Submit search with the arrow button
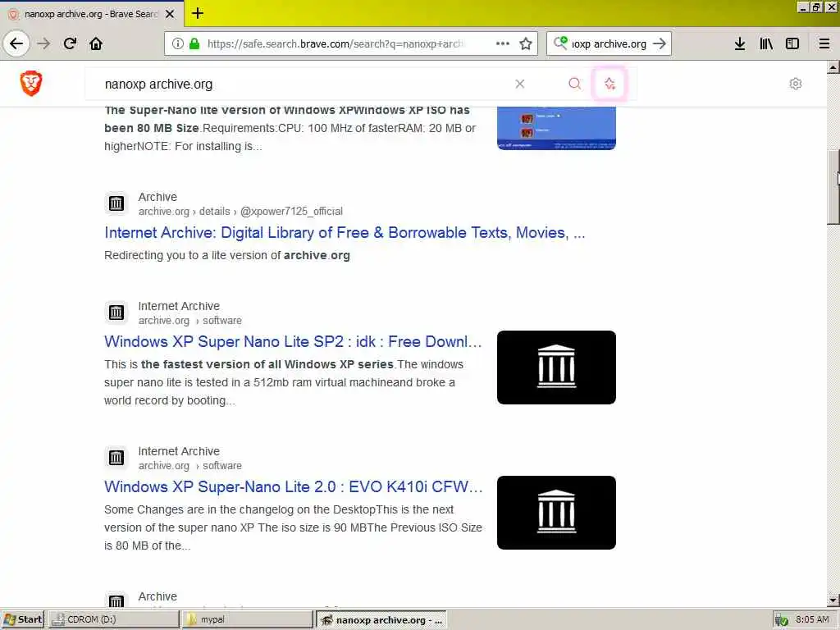The height and width of the screenshot is (630, 840). [x=660, y=43]
